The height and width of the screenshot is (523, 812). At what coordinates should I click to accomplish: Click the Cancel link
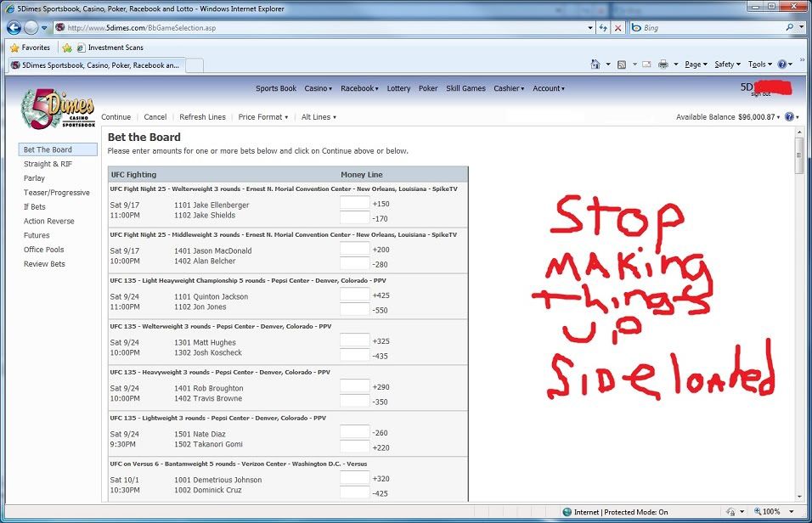pyautogui.click(x=155, y=117)
